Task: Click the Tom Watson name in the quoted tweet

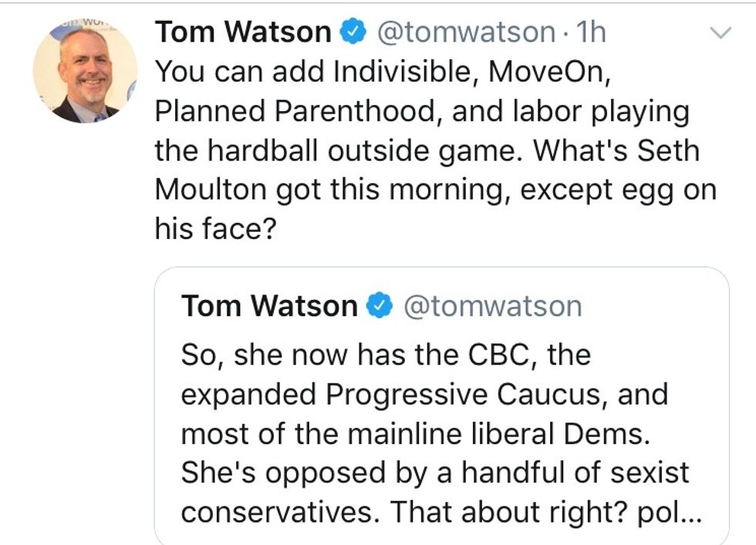Action: click(x=269, y=306)
